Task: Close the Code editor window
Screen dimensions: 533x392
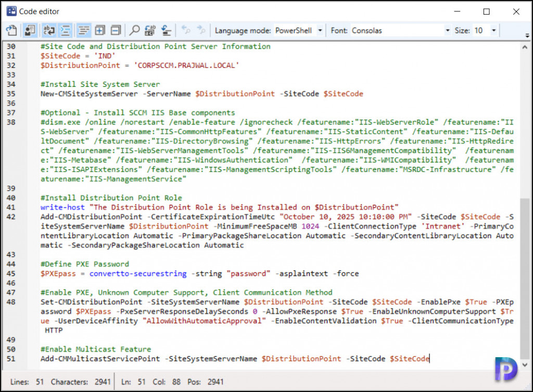Action: click(x=516, y=11)
